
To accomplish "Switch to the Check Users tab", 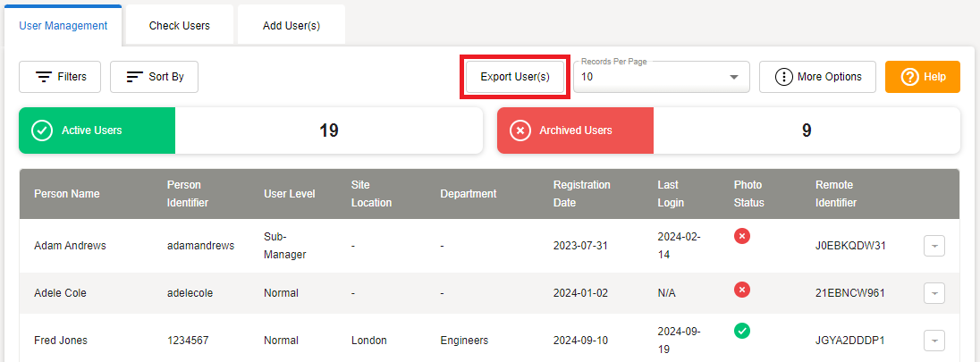I will [180, 26].
